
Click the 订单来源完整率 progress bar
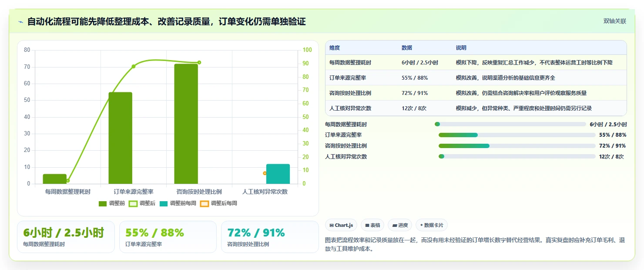click(517, 135)
